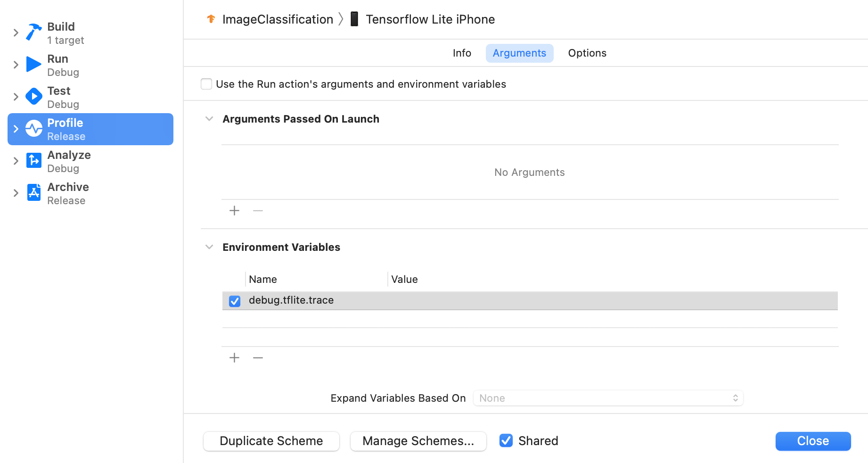The image size is (868, 463).
Task: Select the Profile action icon
Action: 33,128
